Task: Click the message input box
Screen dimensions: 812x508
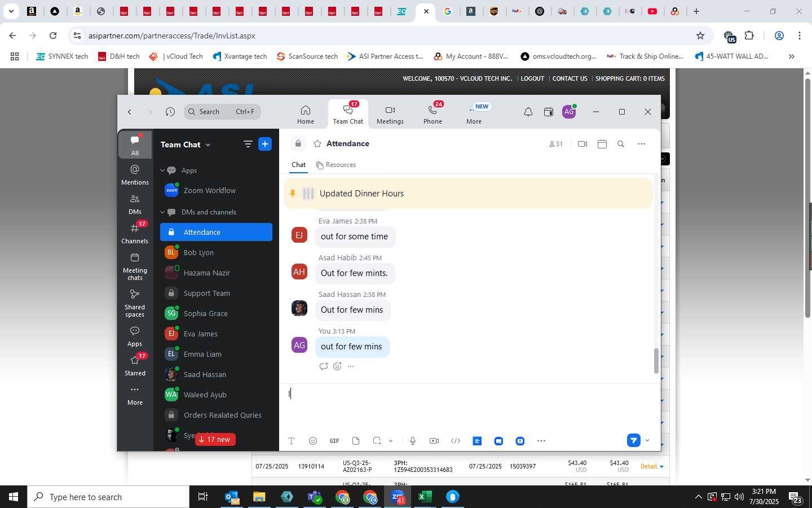Action: tap(469, 408)
